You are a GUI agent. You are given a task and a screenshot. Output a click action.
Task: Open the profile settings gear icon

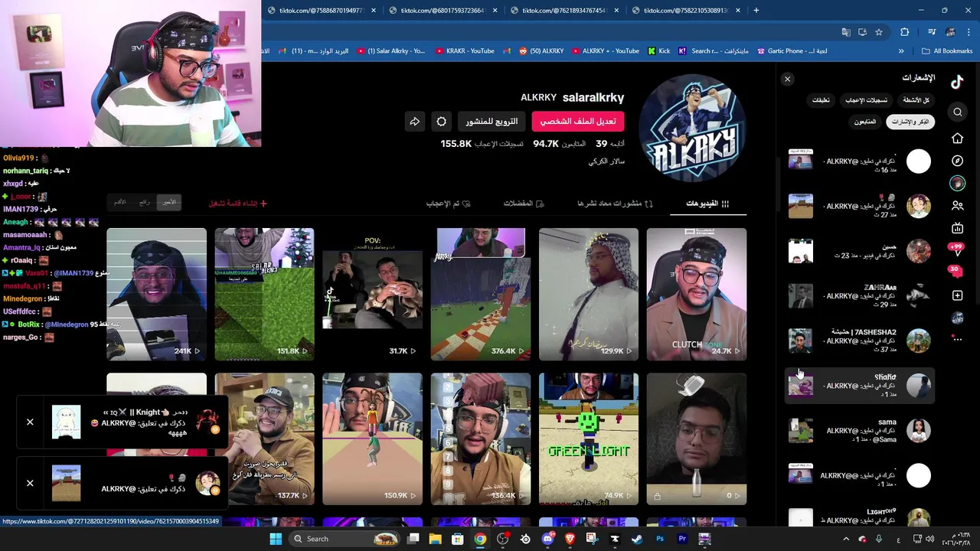(442, 122)
